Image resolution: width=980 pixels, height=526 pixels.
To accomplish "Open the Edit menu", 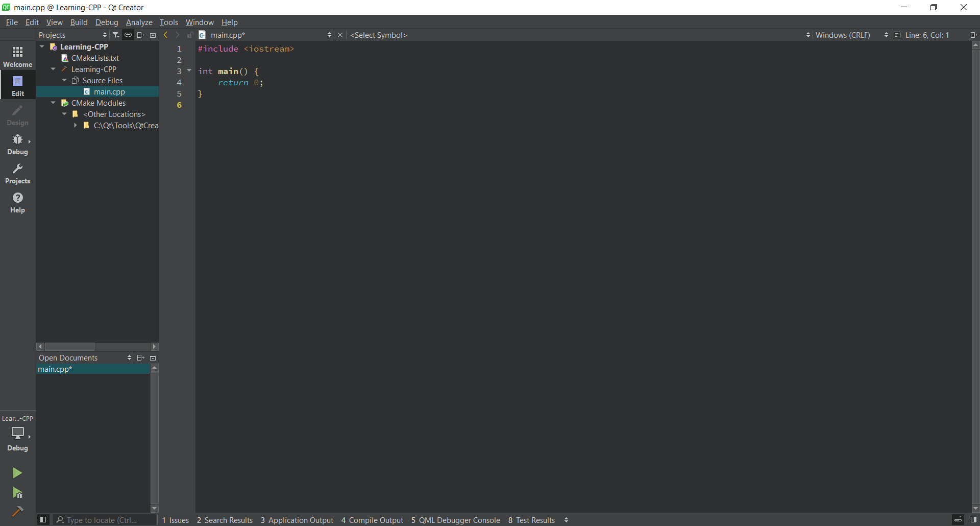I will [32, 22].
